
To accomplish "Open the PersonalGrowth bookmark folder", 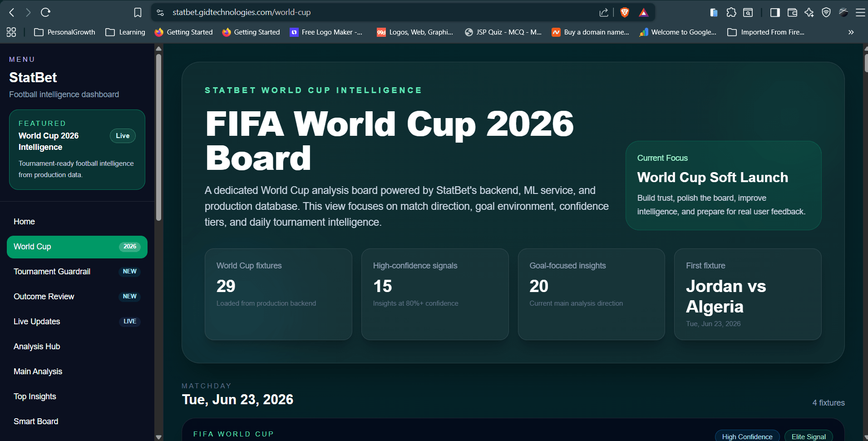I will 64,32.
